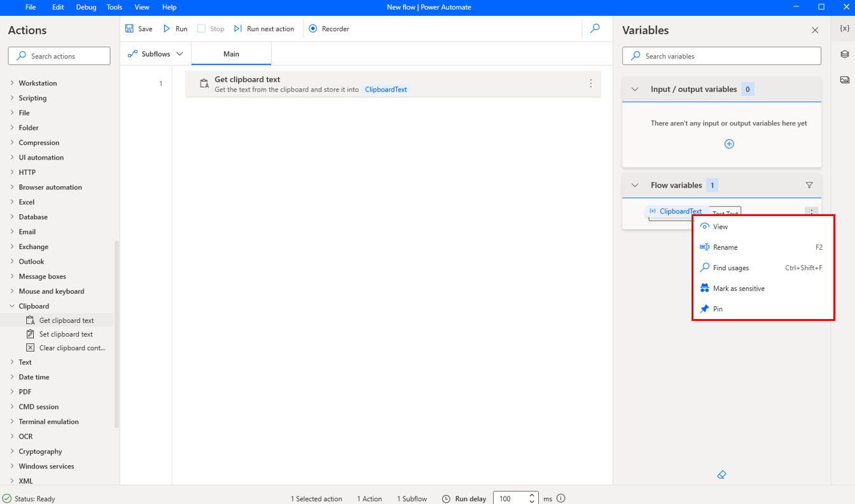
Task: Filter flow variables with the funnel icon
Action: pos(809,185)
